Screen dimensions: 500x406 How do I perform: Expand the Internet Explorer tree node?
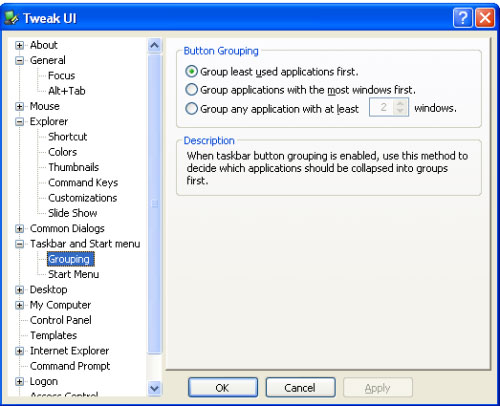(20, 351)
